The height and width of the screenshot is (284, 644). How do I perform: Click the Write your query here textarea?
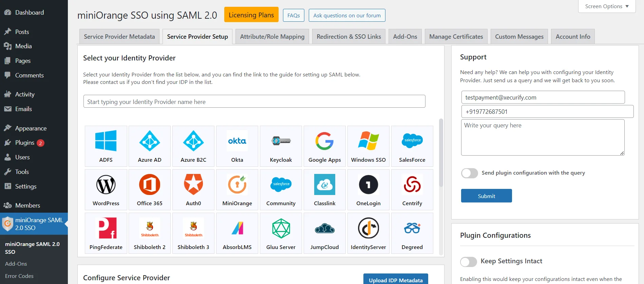click(543, 137)
